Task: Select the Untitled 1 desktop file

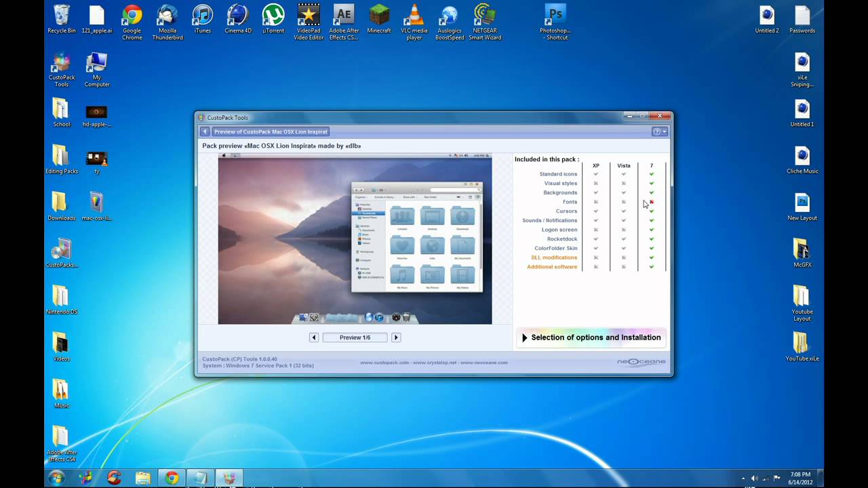Action: point(802,113)
